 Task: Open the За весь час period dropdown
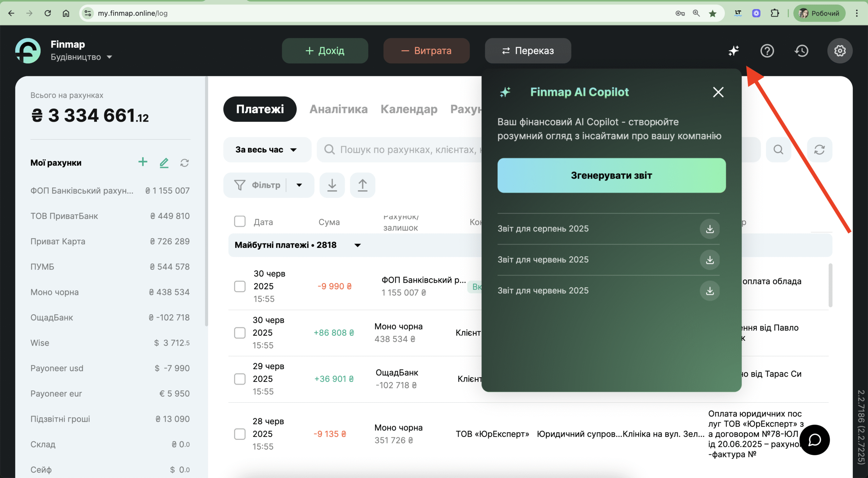click(267, 150)
